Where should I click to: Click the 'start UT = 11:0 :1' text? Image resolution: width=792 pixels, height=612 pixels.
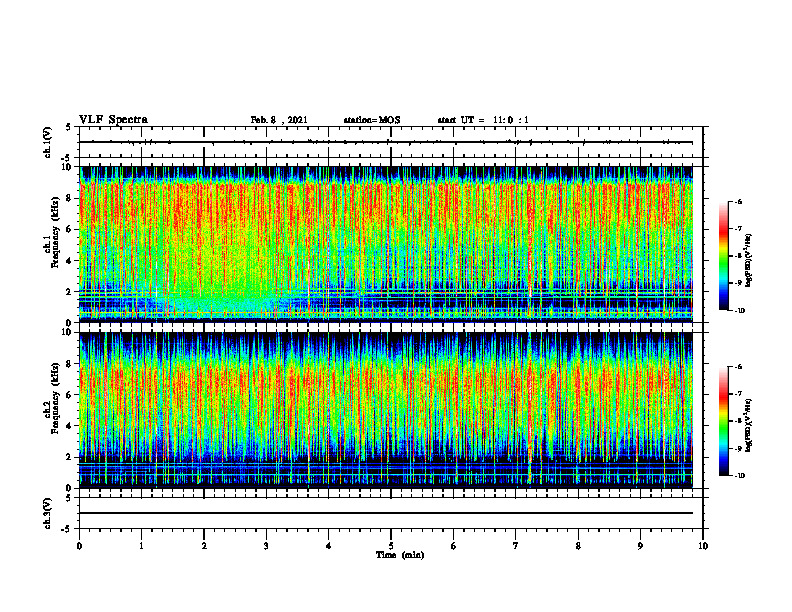click(x=483, y=120)
